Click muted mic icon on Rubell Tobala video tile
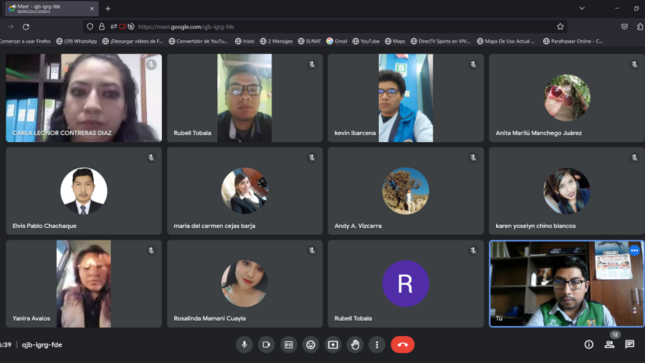645x363 pixels. pyautogui.click(x=312, y=64)
